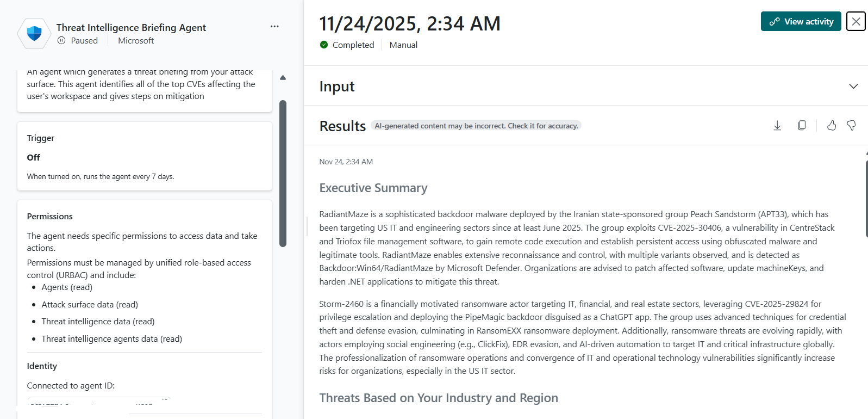
Task: Close the run details panel
Action: [x=856, y=21]
